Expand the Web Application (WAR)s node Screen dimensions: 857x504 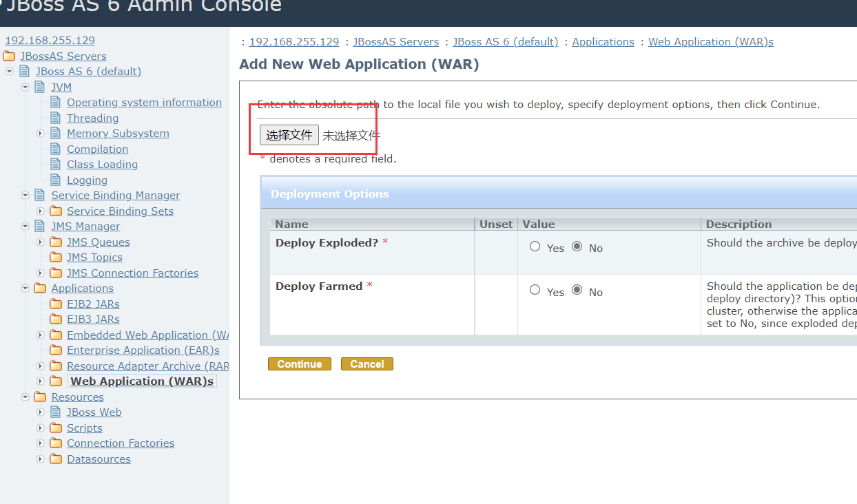(x=41, y=381)
